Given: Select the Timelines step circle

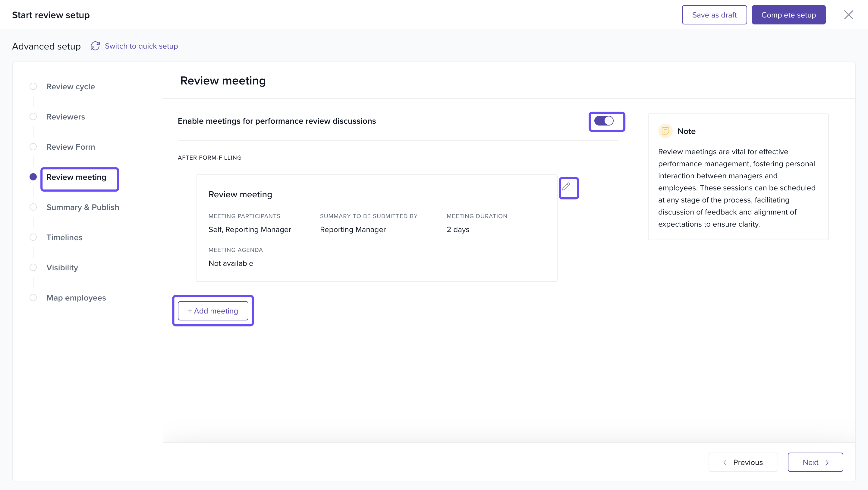Looking at the screenshot, I should pyautogui.click(x=33, y=237).
